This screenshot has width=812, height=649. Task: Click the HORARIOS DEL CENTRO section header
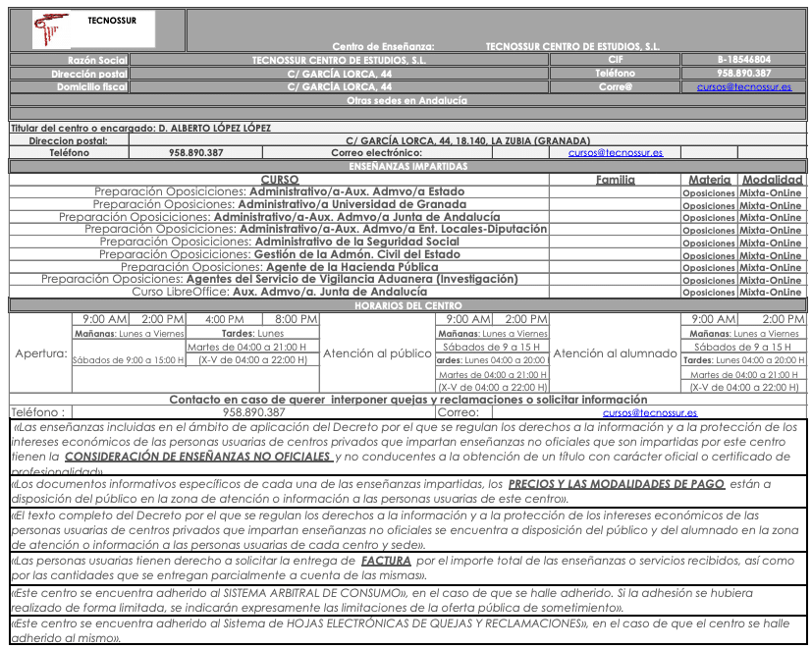coord(407,306)
